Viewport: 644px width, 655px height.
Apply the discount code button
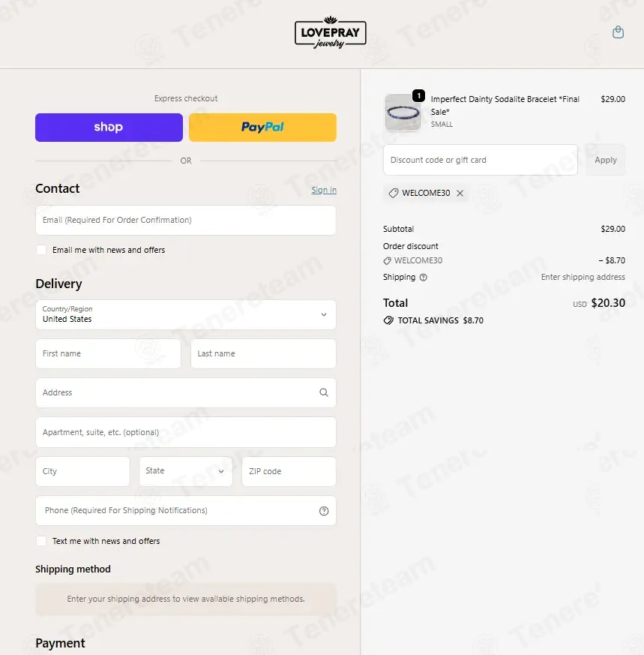606,160
